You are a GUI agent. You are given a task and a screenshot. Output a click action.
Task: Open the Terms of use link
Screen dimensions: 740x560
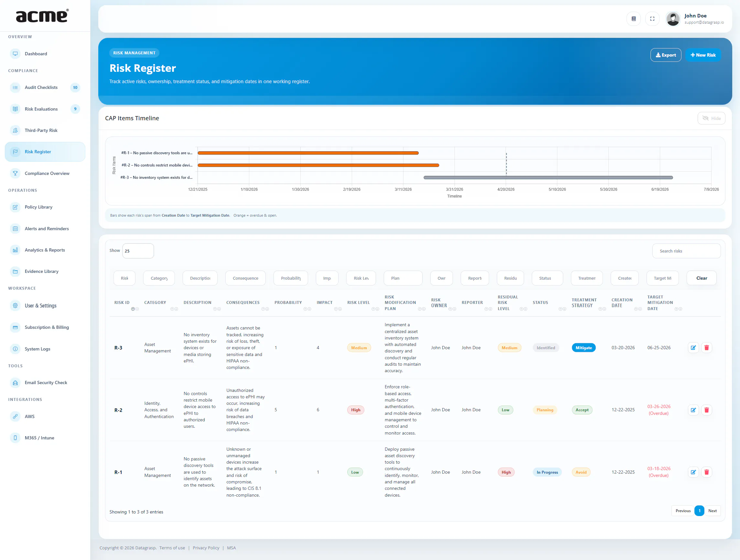172,548
